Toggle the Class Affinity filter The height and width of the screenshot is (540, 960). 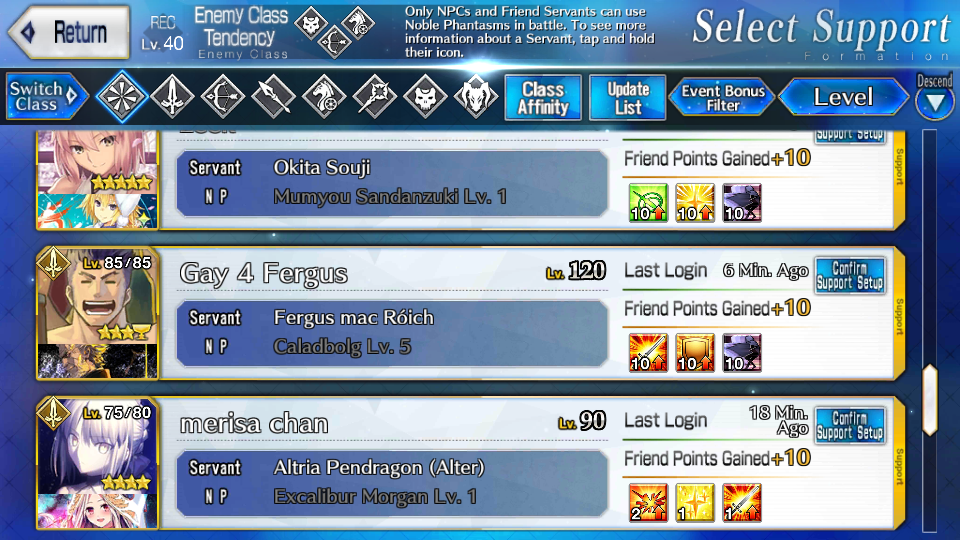pyautogui.click(x=543, y=97)
